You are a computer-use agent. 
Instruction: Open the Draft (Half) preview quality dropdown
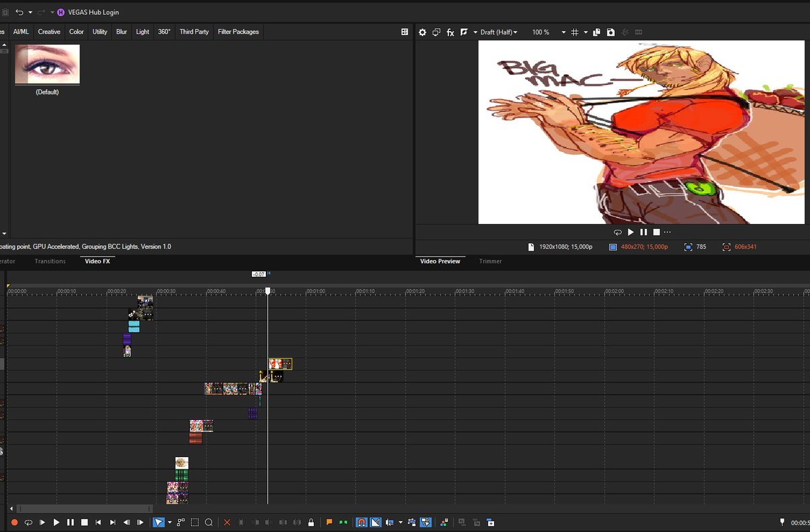[x=498, y=32]
